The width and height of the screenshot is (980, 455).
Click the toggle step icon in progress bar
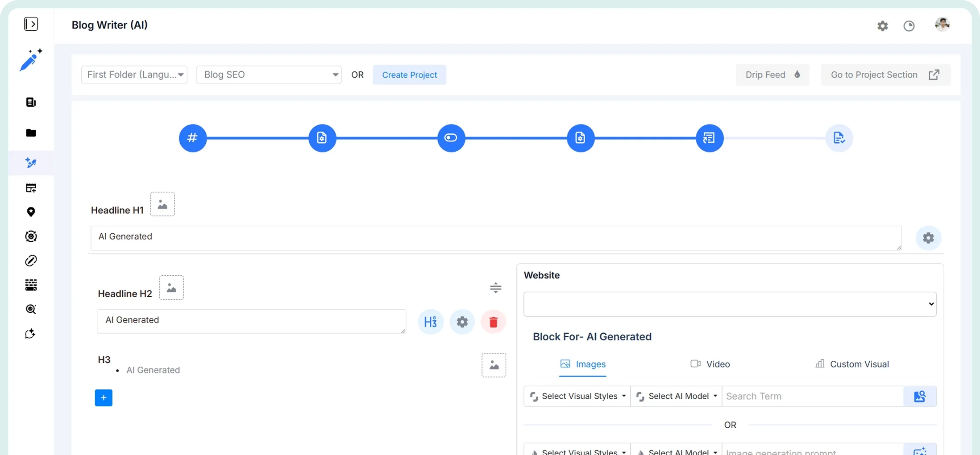[x=451, y=138]
